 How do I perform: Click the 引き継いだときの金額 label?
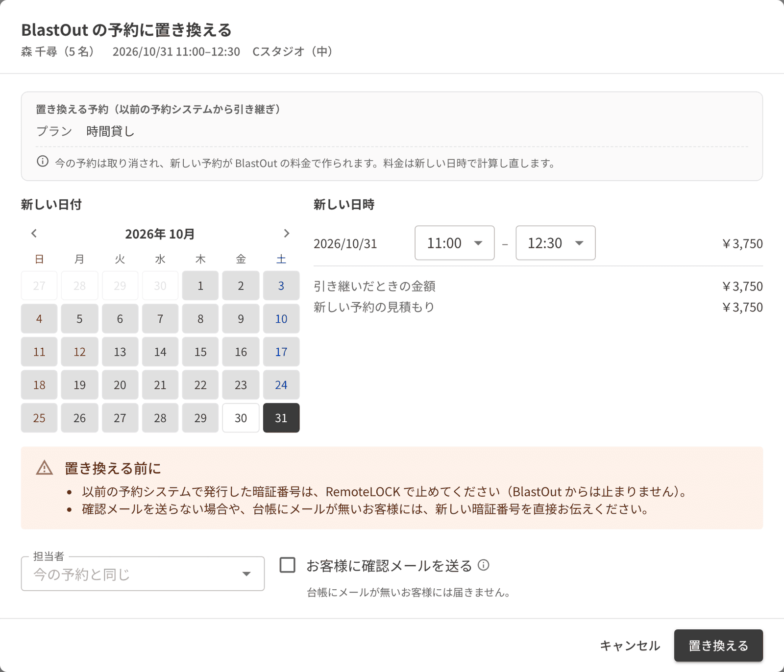point(374,286)
